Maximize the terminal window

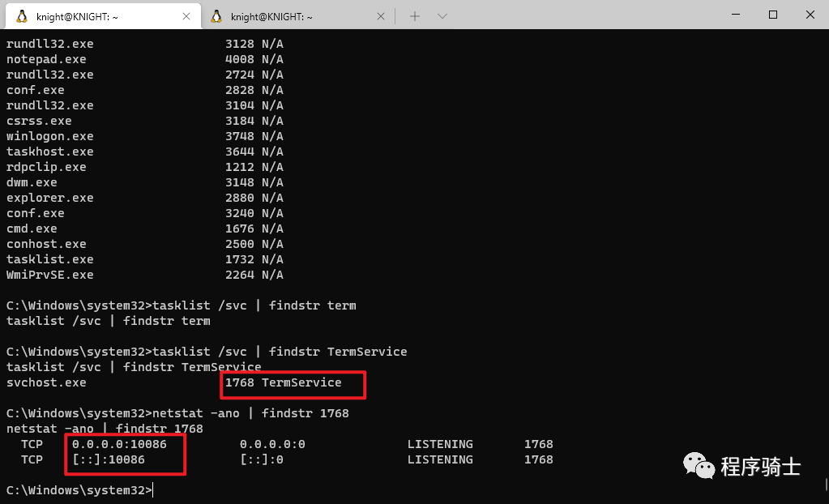pyautogui.click(x=773, y=15)
